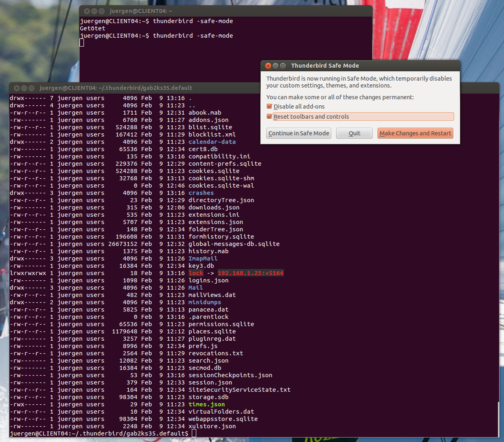Click the pluginreg.dat filename
This screenshot has height=442, width=504.
(212, 339)
